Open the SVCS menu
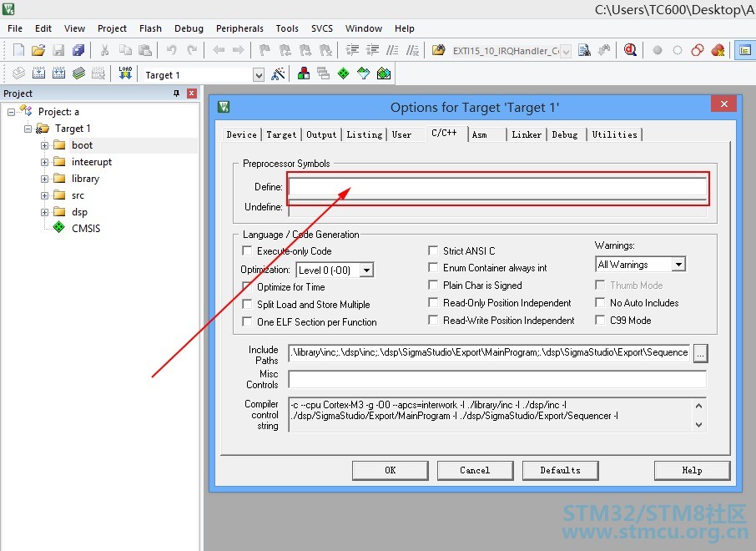The image size is (756, 551). pos(322,28)
